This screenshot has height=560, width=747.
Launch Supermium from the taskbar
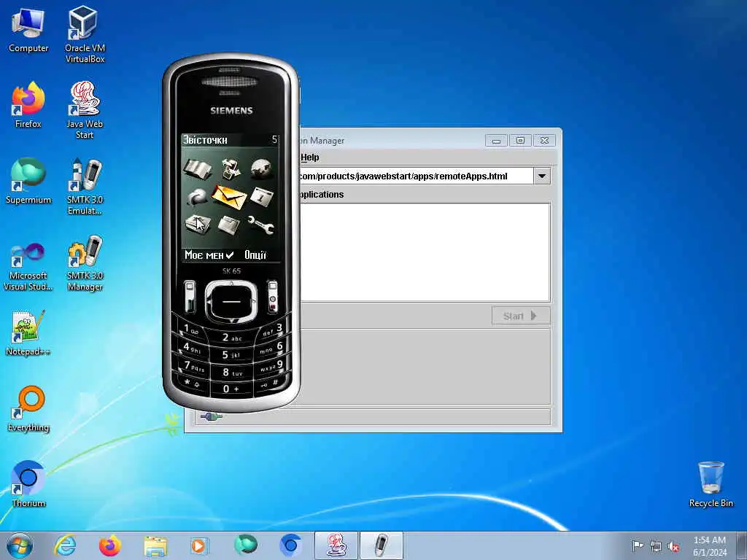[x=245, y=545]
